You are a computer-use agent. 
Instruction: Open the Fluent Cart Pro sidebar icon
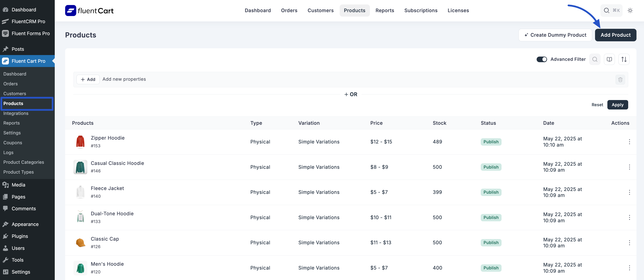point(5,61)
